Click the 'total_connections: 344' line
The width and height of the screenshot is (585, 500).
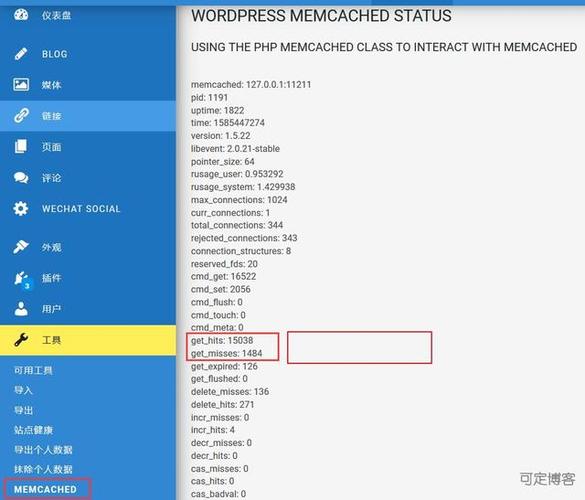coord(237,225)
